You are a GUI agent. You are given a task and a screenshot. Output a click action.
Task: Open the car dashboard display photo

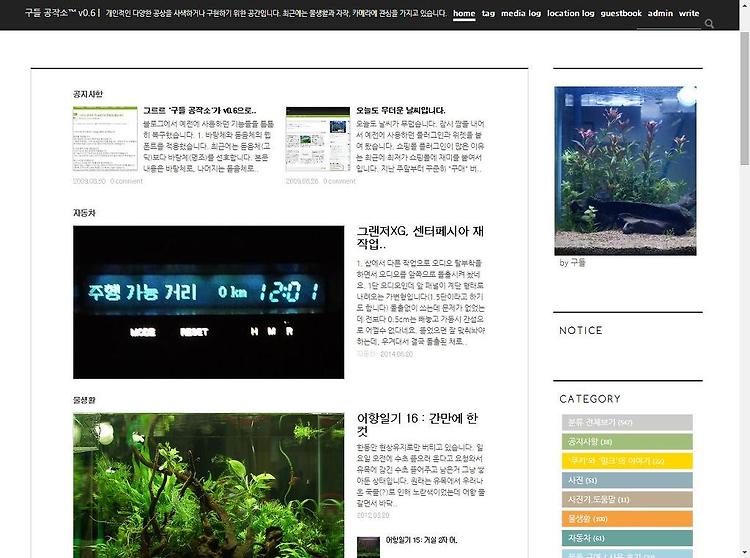(x=209, y=302)
